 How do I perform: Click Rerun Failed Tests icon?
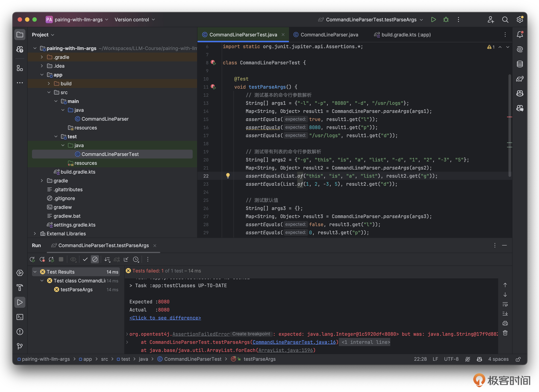click(42, 259)
